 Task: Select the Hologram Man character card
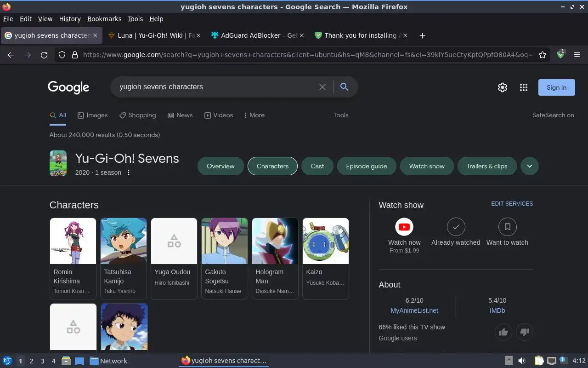275,259
